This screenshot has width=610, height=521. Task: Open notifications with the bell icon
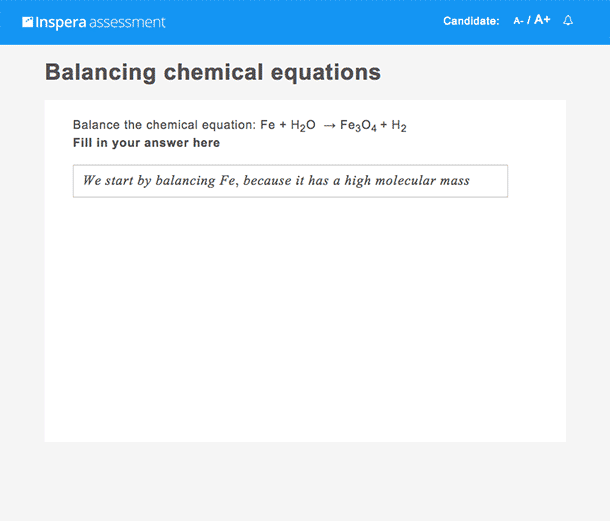(568, 21)
